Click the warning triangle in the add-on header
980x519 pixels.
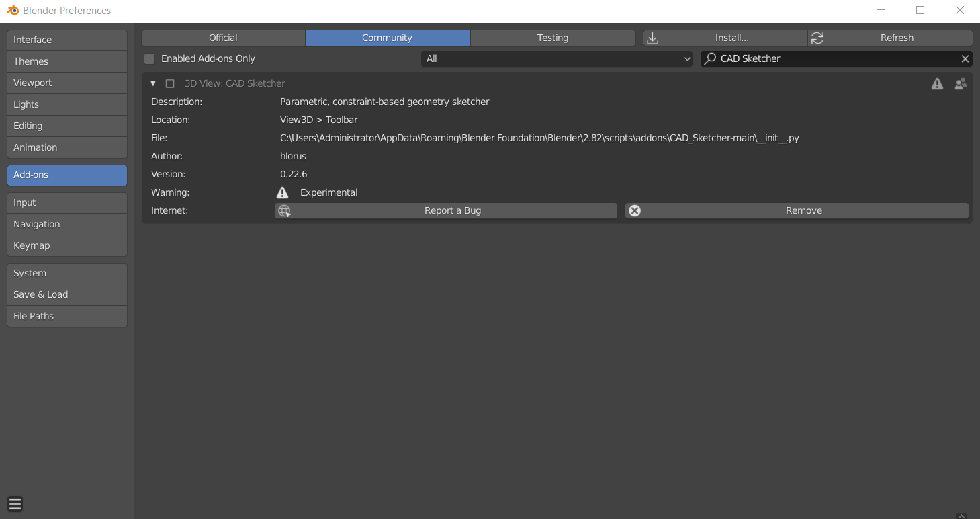pyautogui.click(x=937, y=83)
